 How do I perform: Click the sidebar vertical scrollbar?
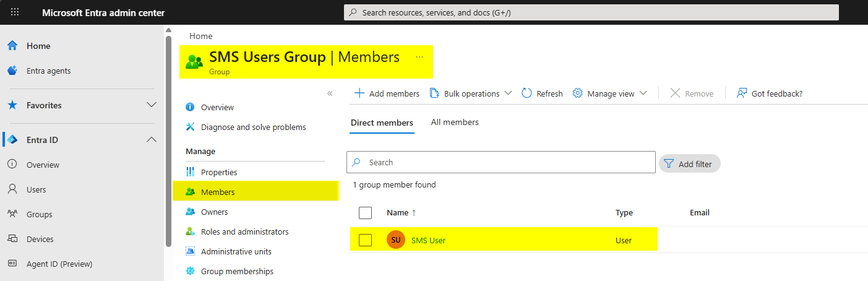point(168,141)
